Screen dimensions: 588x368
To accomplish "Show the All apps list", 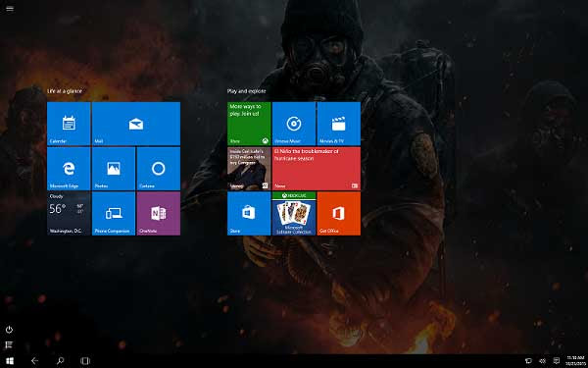I will click(9, 344).
